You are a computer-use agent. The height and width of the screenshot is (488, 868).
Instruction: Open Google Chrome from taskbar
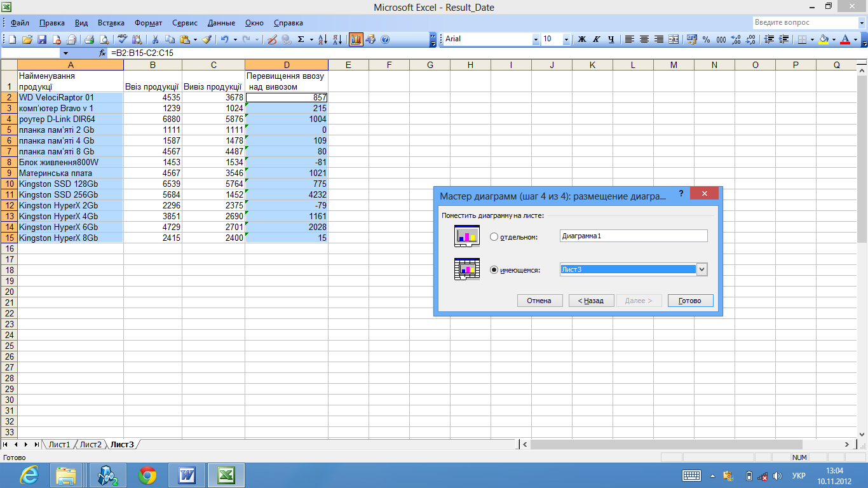[147, 475]
